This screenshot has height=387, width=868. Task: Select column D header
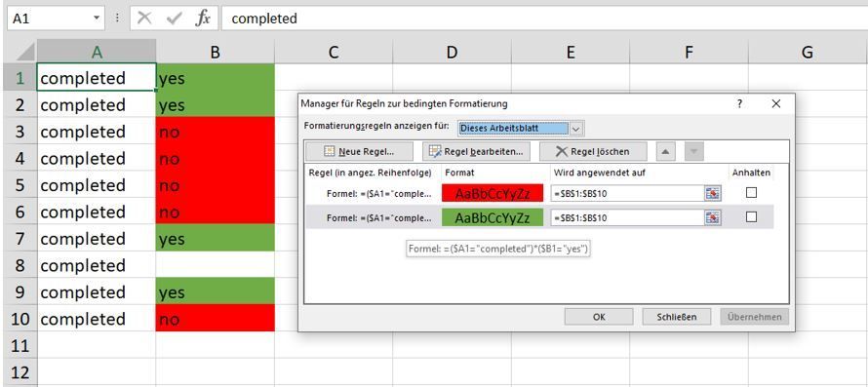coord(452,52)
